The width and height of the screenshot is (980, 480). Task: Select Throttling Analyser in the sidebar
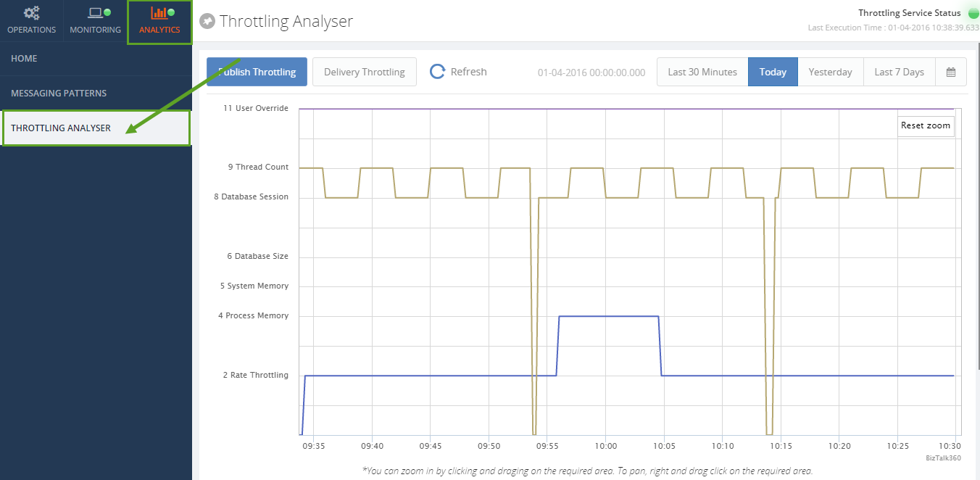coord(62,128)
